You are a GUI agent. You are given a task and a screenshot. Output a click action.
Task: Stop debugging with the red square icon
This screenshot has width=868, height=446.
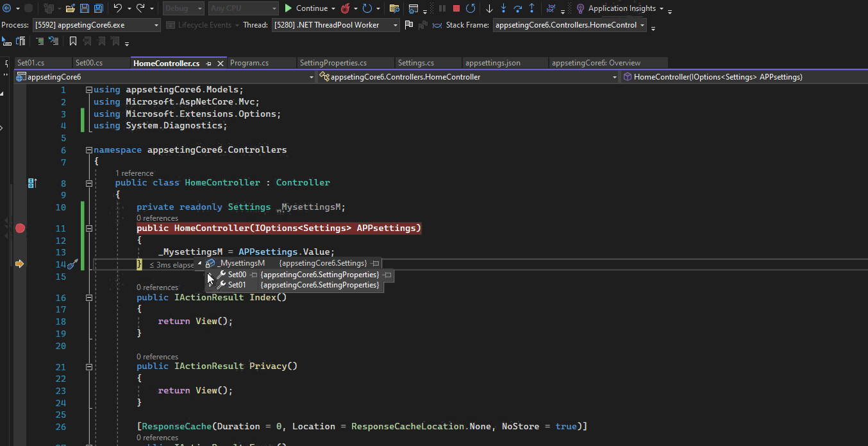point(456,8)
